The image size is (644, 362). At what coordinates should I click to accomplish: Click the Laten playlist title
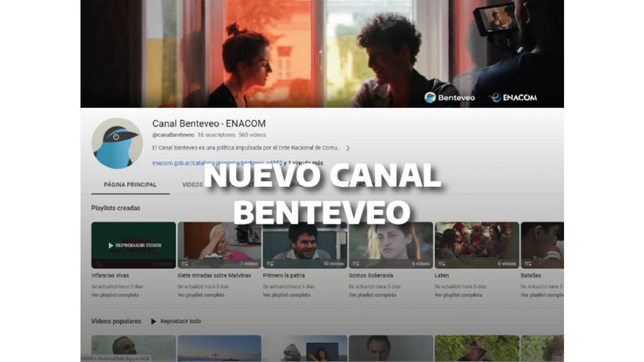click(x=442, y=276)
